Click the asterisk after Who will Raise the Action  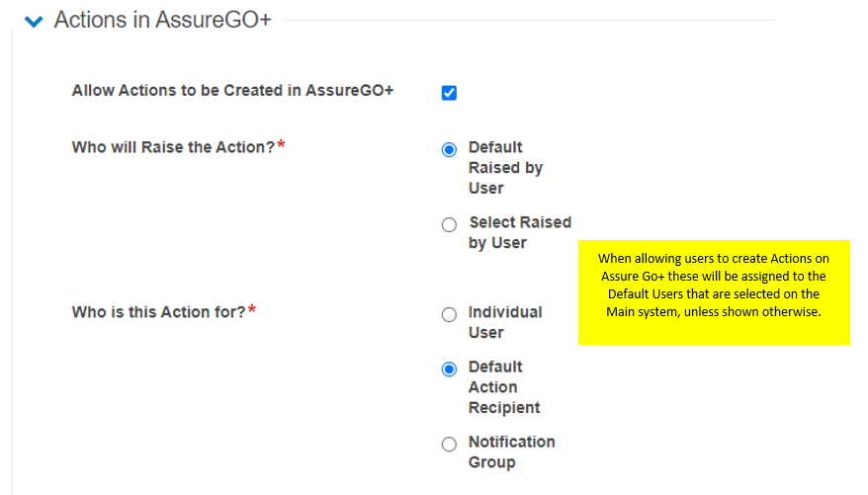[282, 146]
